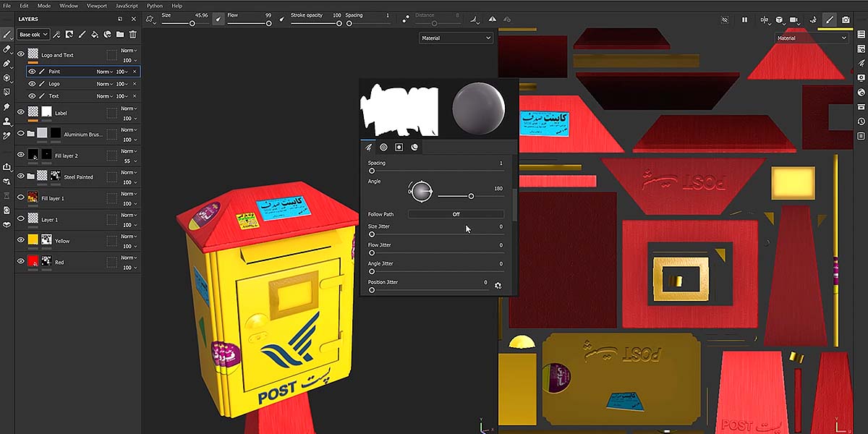Hide the Paint effect layer
This screenshot has height=434, width=868.
tap(32, 72)
